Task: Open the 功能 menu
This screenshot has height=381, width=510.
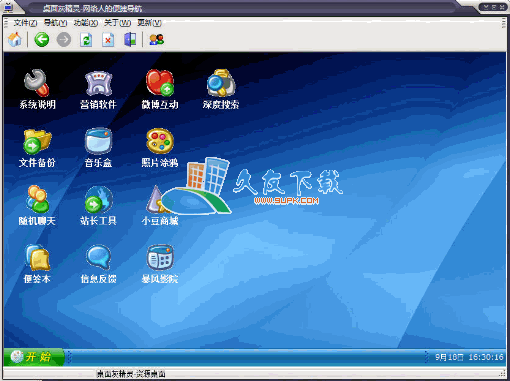Action: [86, 23]
